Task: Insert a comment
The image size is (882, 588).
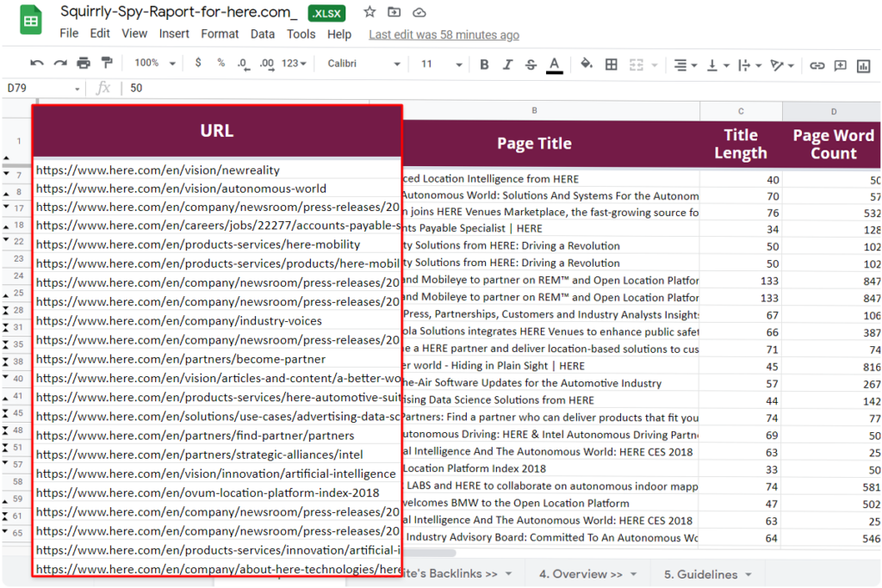Action: click(841, 65)
